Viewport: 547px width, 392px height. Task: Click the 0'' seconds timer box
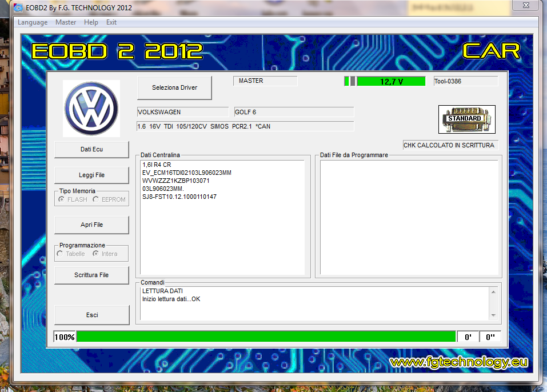point(490,337)
